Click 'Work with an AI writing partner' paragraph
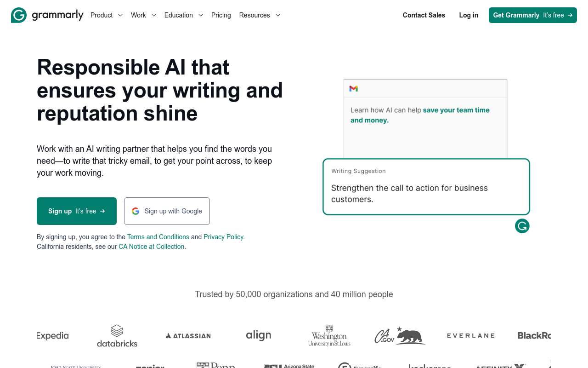 point(154,161)
